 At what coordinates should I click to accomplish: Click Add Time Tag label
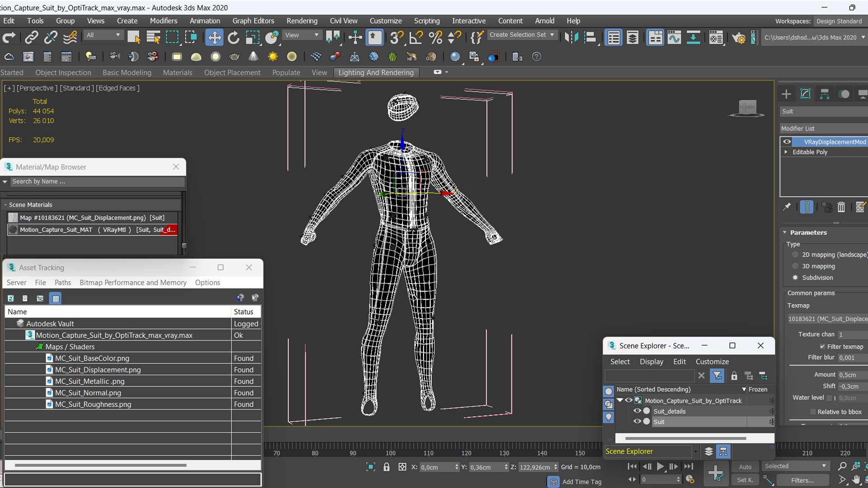581,482
